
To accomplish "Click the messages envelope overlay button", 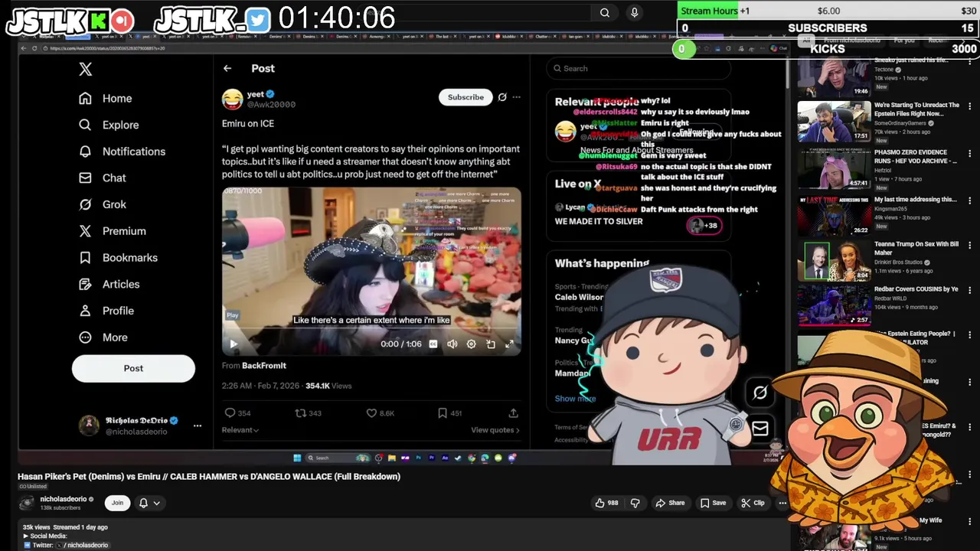I will 759,429.
